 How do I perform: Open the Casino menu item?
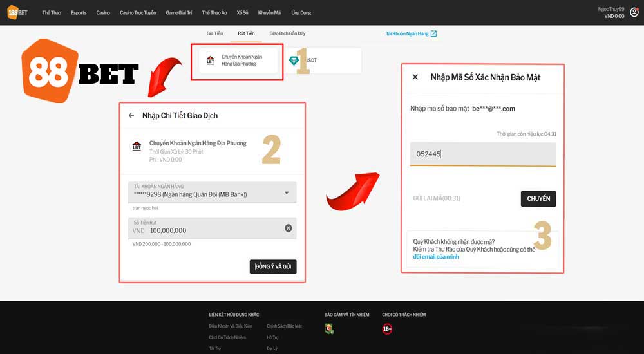(103, 13)
